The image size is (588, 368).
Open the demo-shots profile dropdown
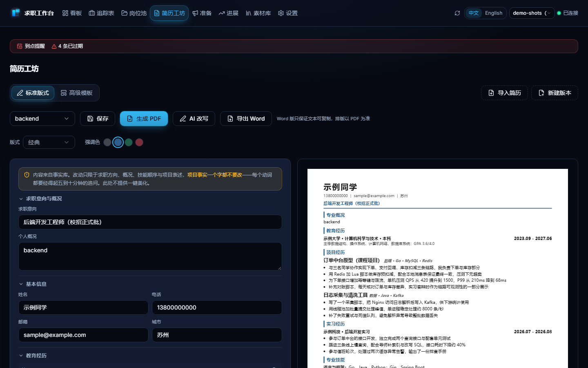coord(532,13)
